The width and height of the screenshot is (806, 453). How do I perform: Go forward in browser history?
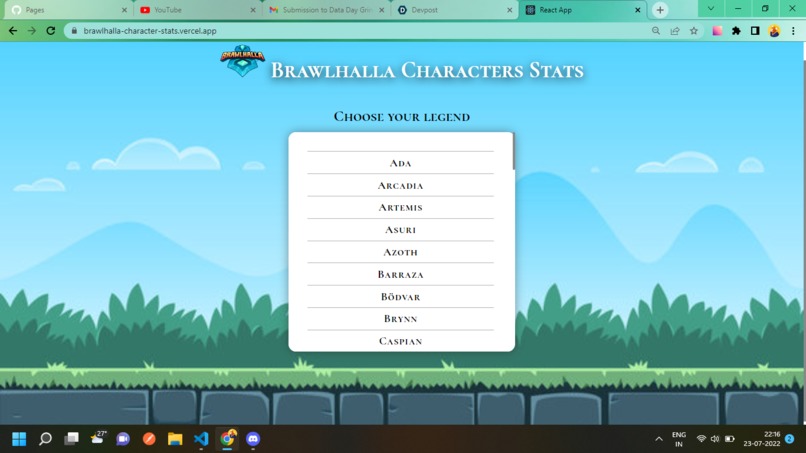click(x=32, y=31)
